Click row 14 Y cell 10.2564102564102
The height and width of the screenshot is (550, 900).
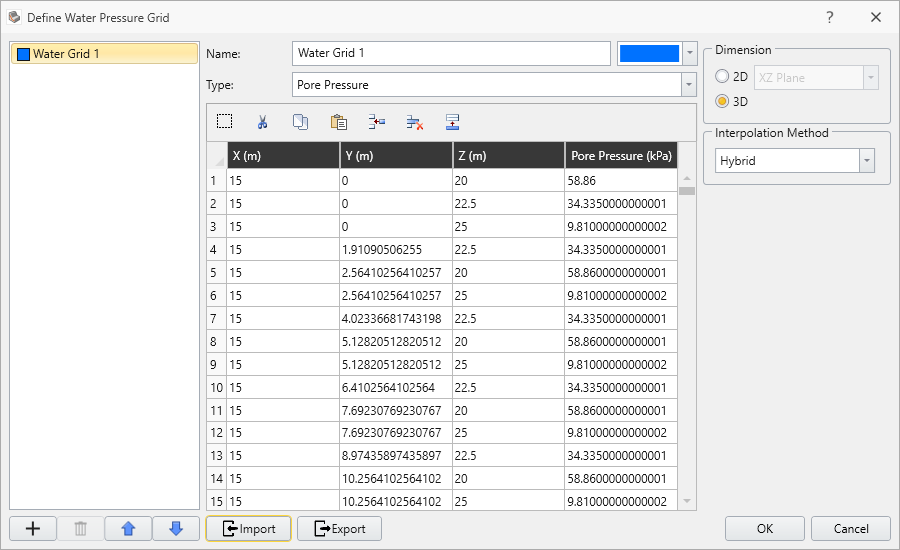396,478
